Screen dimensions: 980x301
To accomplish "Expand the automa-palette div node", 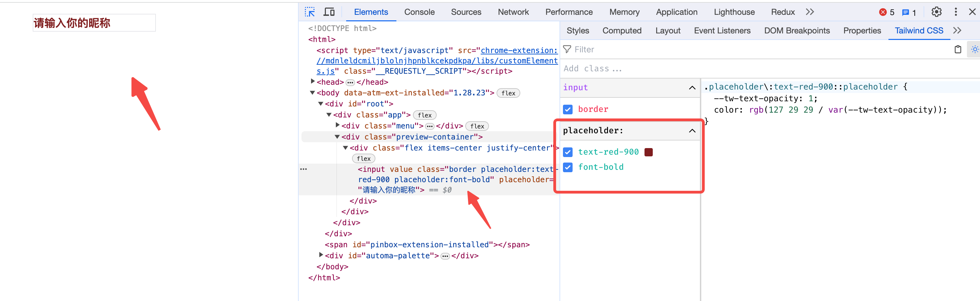I will [x=321, y=255].
